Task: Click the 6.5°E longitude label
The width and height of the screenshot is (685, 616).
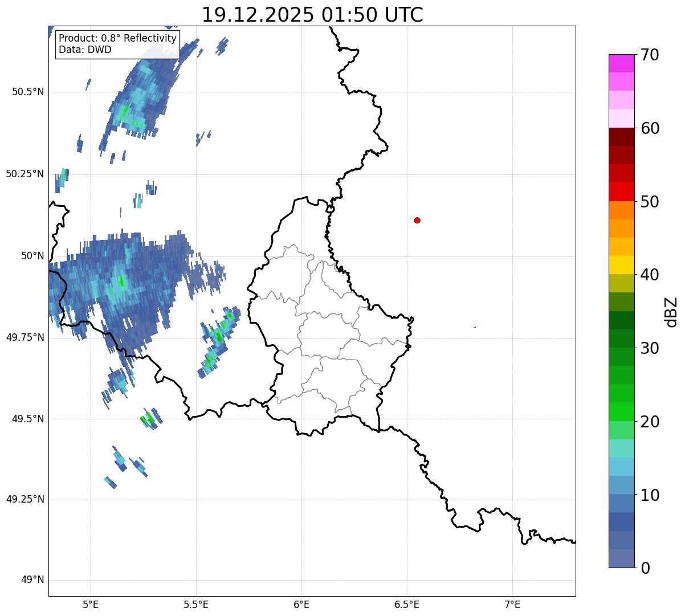Action: [407, 605]
